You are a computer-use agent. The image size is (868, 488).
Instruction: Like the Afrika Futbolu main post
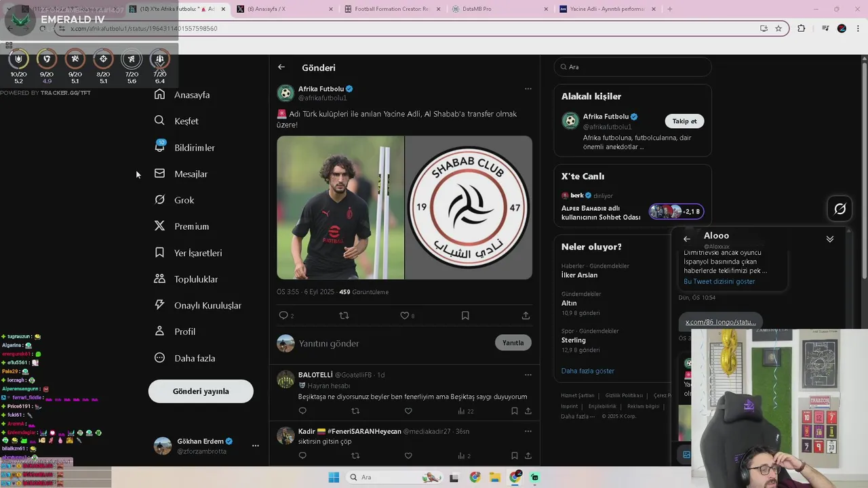(x=404, y=315)
